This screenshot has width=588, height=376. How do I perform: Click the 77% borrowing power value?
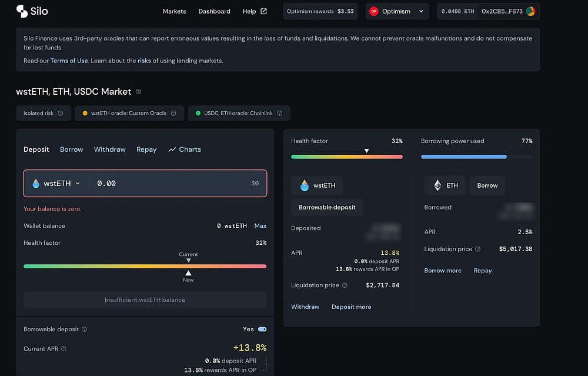pos(527,141)
